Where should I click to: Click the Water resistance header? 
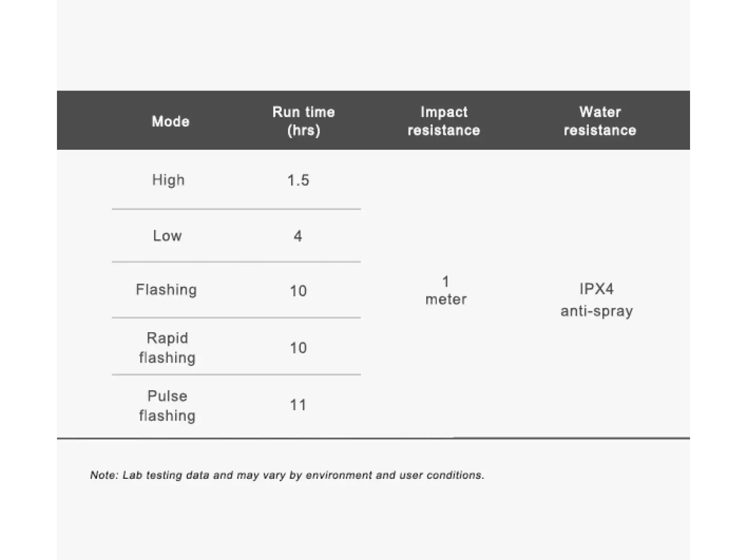(600, 121)
